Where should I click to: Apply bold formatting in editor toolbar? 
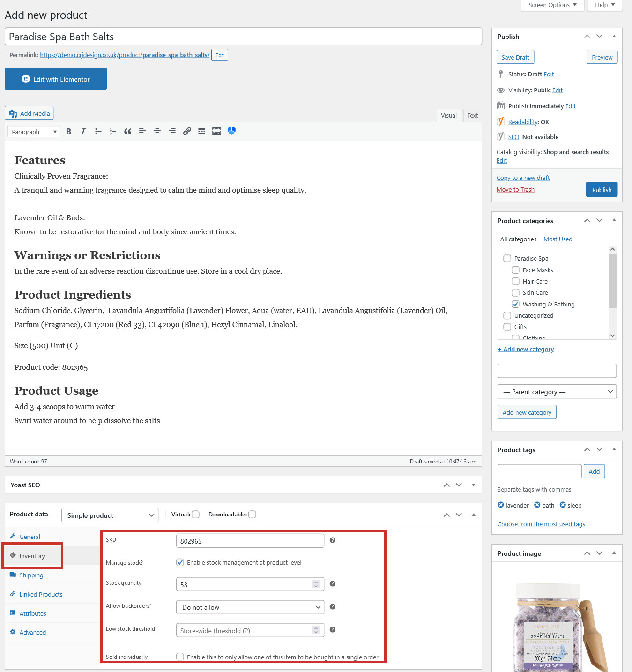tap(68, 132)
